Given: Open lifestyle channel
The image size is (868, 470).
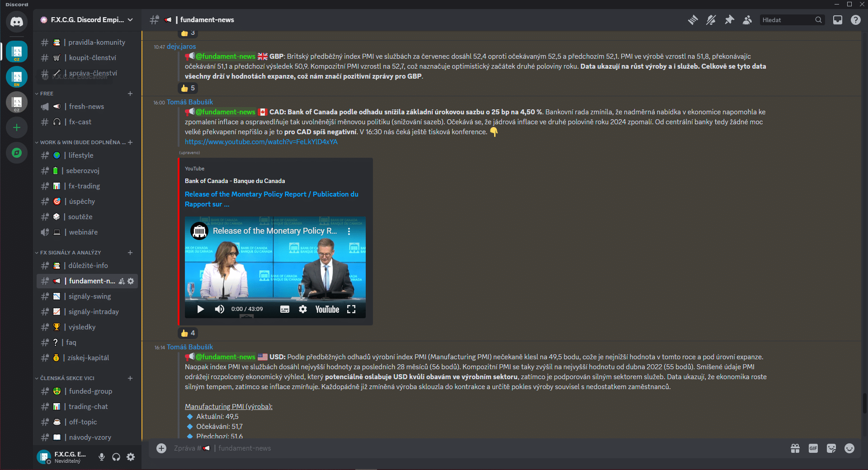Looking at the screenshot, I should pos(87,155).
